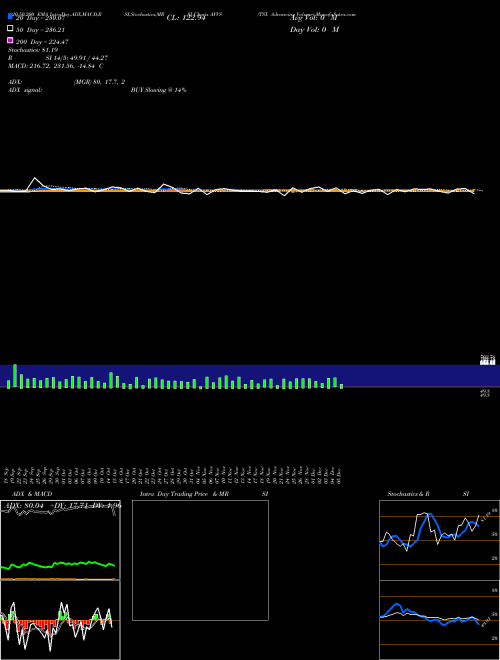
Task: Click the 'Stochastics: 81.19' value
Action: 33,50
